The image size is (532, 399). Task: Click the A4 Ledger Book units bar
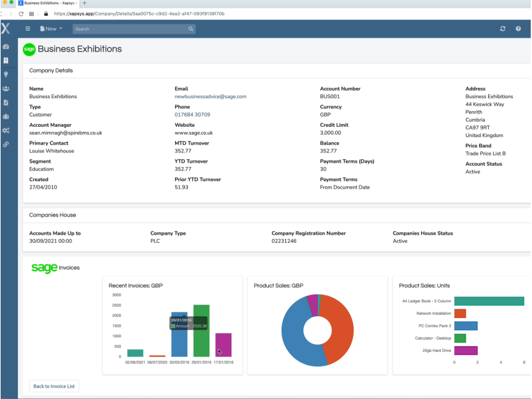point(489,301)
